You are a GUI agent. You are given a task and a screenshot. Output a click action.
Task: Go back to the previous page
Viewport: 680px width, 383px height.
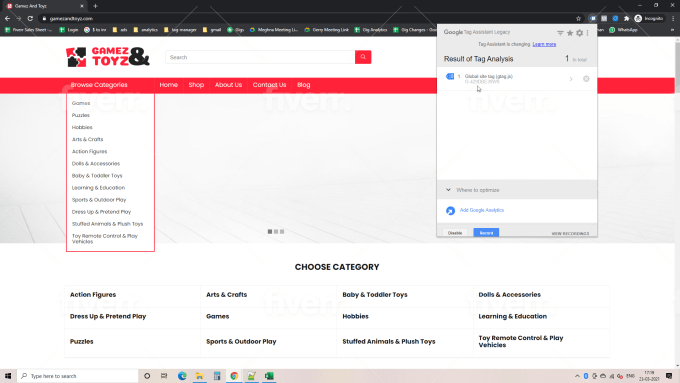point(7,19)
